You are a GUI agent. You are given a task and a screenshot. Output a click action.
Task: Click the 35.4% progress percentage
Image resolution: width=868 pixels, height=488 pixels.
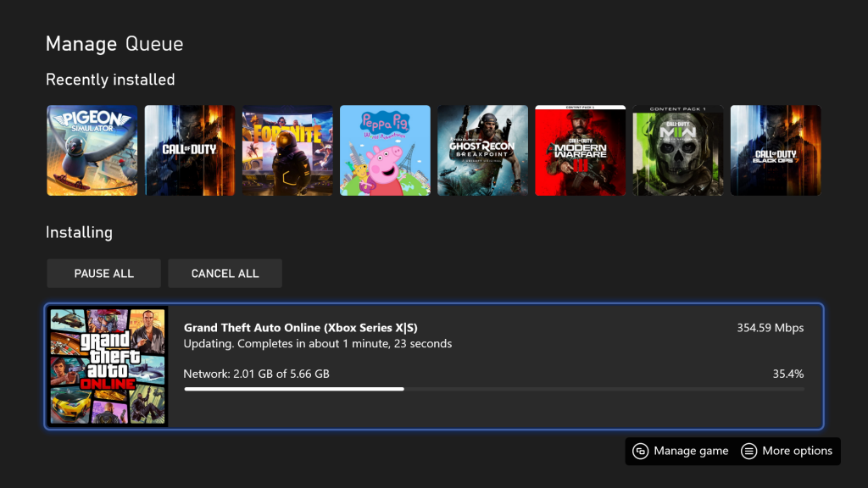[788, 374]
